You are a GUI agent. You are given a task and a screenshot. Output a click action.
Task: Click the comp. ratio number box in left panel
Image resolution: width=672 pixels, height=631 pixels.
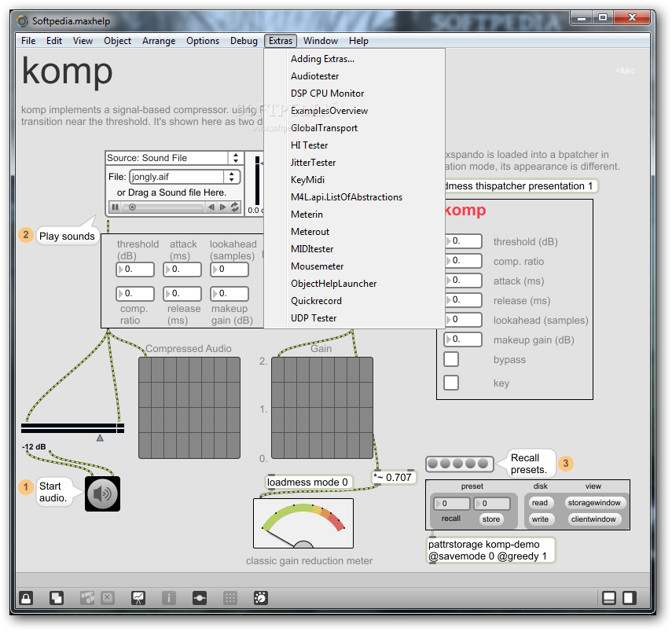click(135, 294)
